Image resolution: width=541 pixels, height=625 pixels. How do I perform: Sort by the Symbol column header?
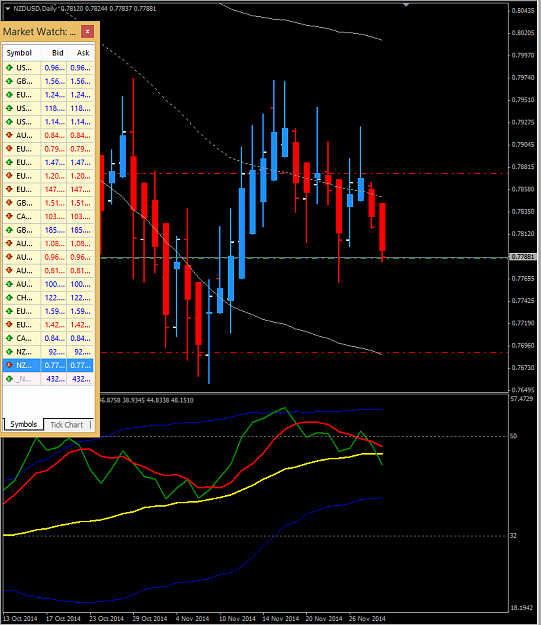(x=22, y=53)
